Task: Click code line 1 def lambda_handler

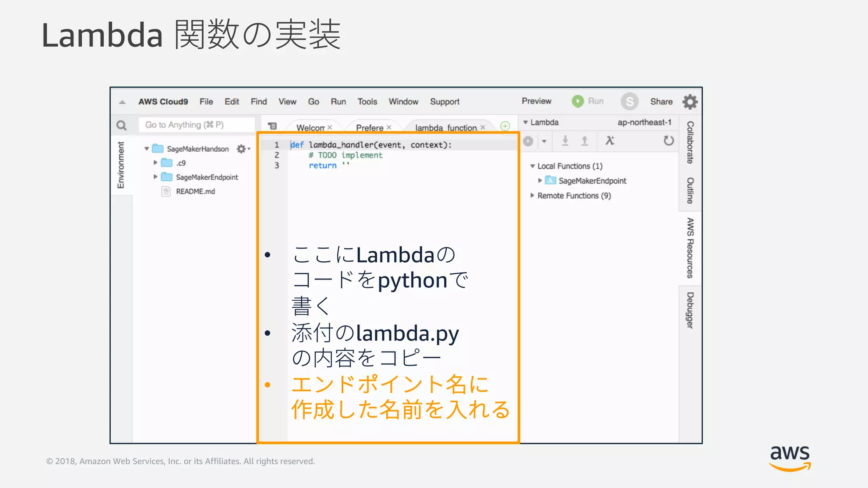Action: click(x=371, y=145)
